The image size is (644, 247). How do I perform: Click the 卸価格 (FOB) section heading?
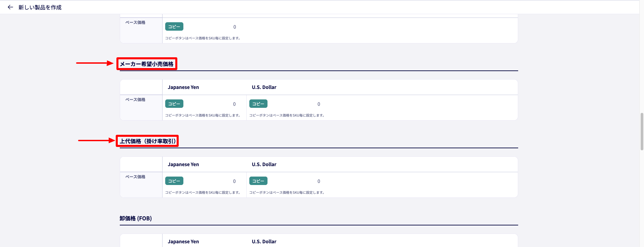[136, 218]
